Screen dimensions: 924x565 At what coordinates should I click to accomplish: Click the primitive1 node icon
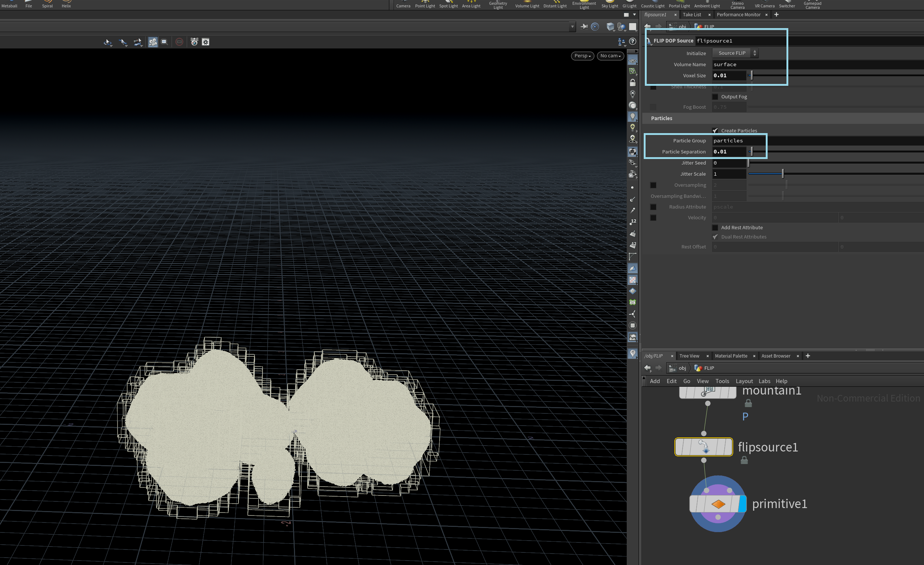tap(718, 504)
